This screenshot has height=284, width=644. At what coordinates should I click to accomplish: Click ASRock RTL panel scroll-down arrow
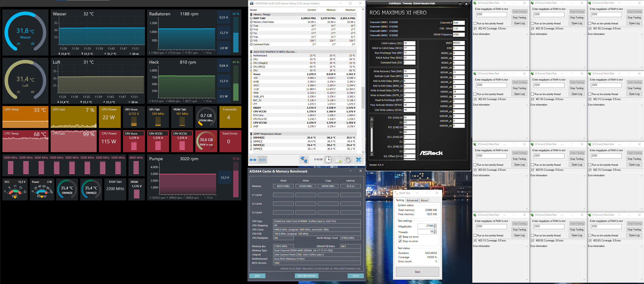372,154
